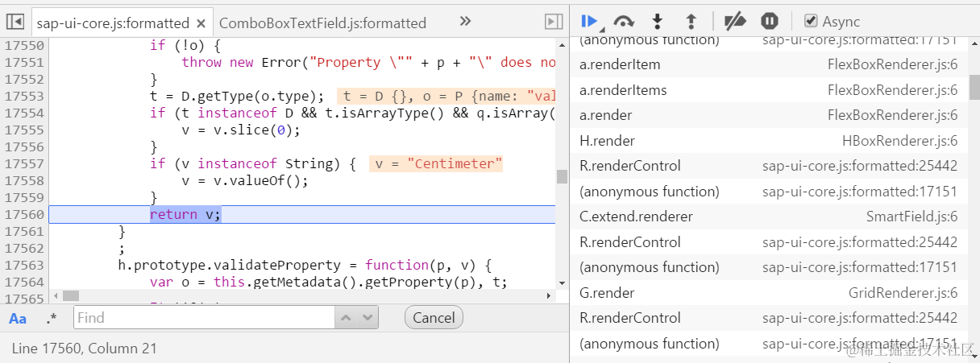Step into next function call
980x363 pixels.
(x=658, y=22)
